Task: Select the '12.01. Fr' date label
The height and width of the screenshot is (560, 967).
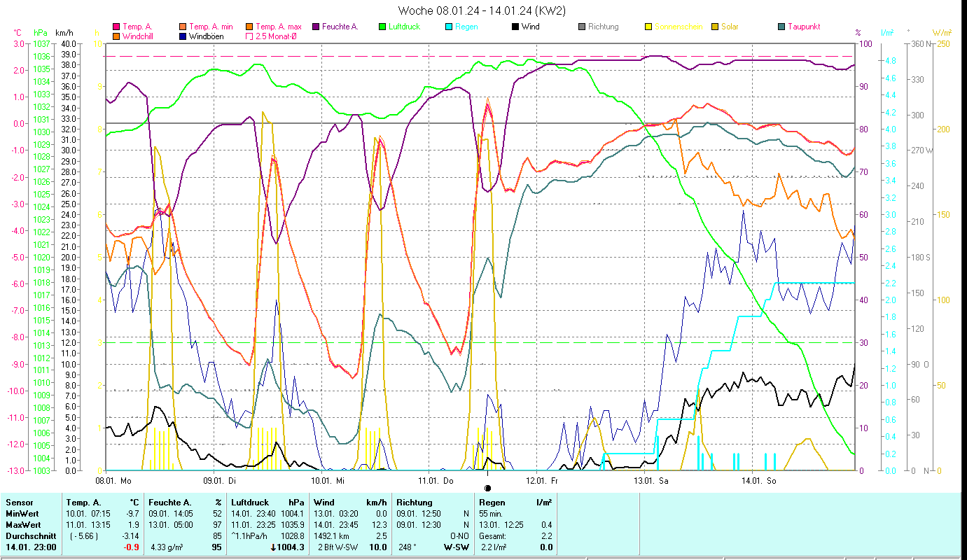Action: click(x=543, y=480)
